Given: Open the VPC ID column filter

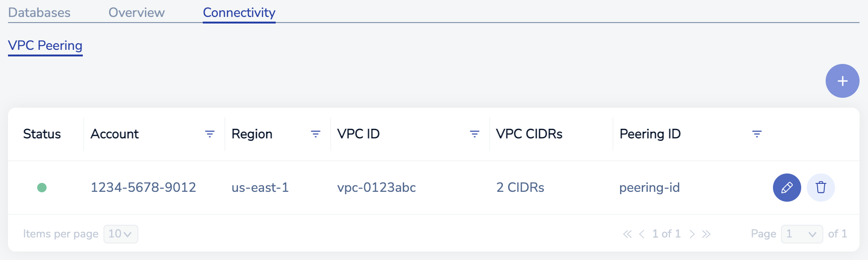Looking at the screenshot, I should [x=475, y=134].
